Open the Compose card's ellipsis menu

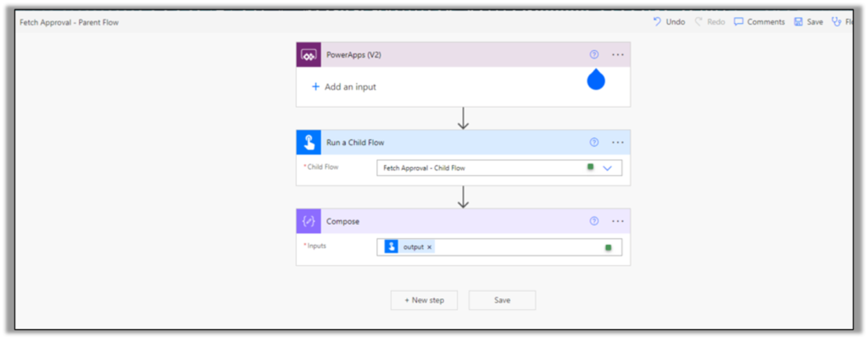pos(618,221)
